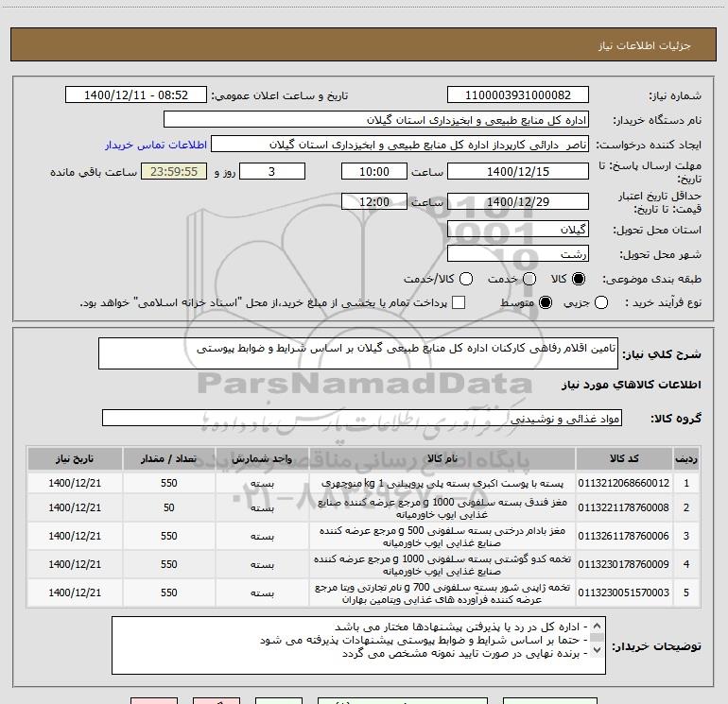Click the general need description text box
Screen dimensions: 728x704
pyautogui.click(x=358, y=353)
